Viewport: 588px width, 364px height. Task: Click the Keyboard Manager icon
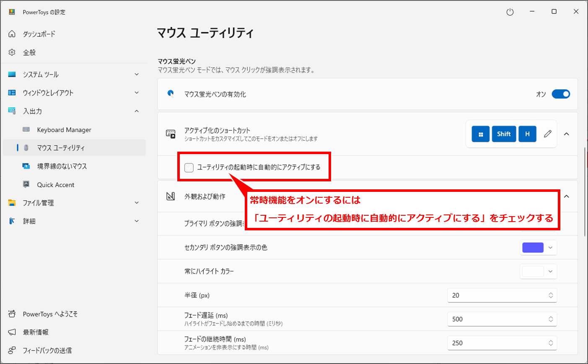coord(26,129)
